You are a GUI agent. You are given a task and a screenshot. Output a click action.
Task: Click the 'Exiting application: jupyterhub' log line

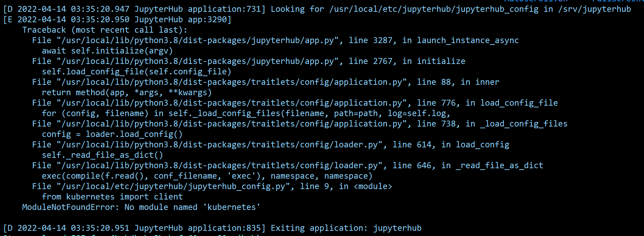[212, 228]
